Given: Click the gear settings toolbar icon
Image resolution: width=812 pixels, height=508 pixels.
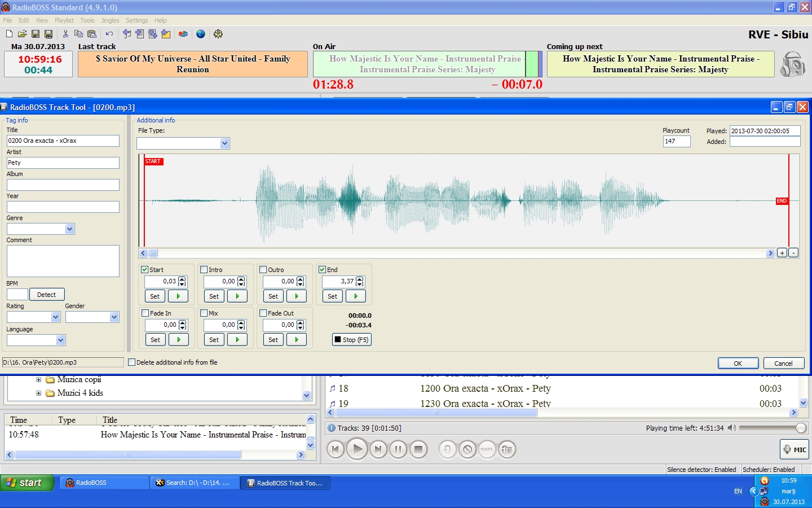Looking at the screenshot, I should pos(218,34).
